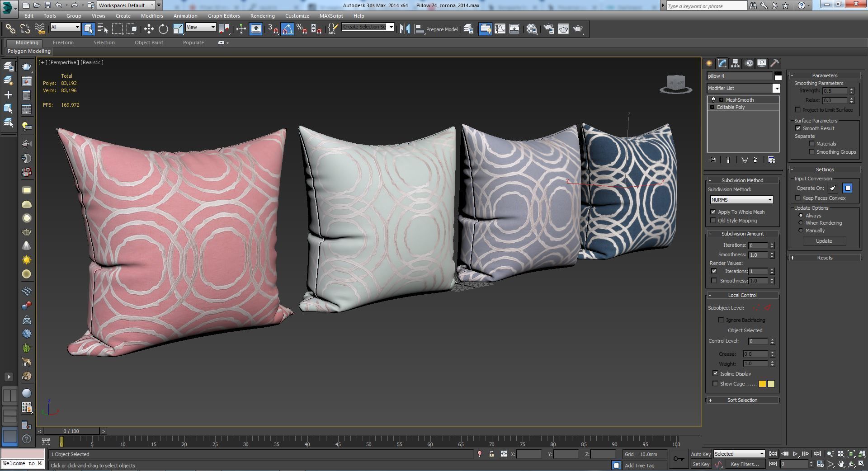Open the Render Setup dialog

coord(549,29)
